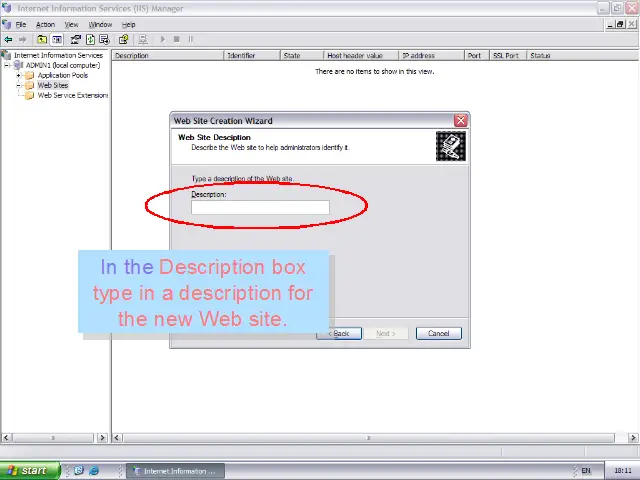Click the Export List toolbar icon
This screenshot has width=640, height=480.
[x=104, y=40]
